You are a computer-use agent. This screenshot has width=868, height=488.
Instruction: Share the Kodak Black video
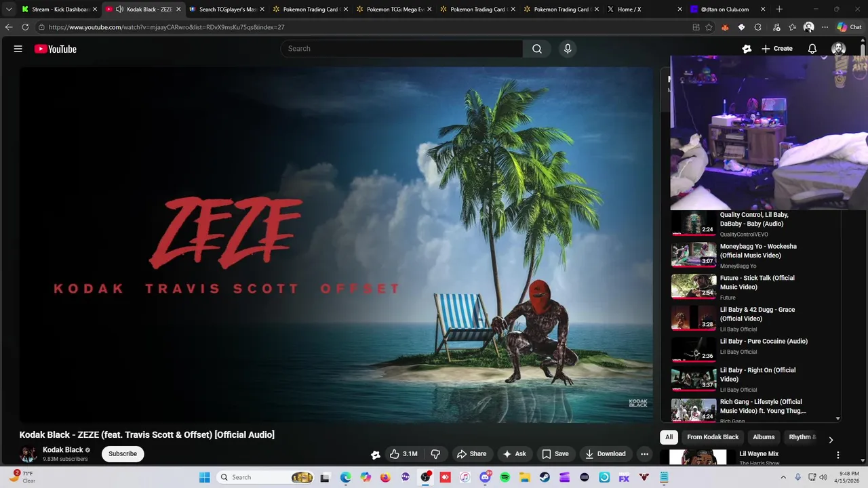coord(471,454)
